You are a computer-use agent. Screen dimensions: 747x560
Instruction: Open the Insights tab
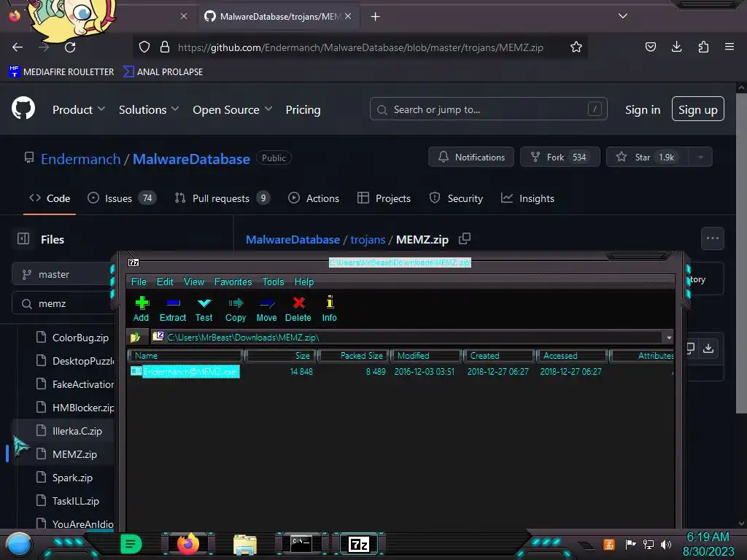coord(527,198)
